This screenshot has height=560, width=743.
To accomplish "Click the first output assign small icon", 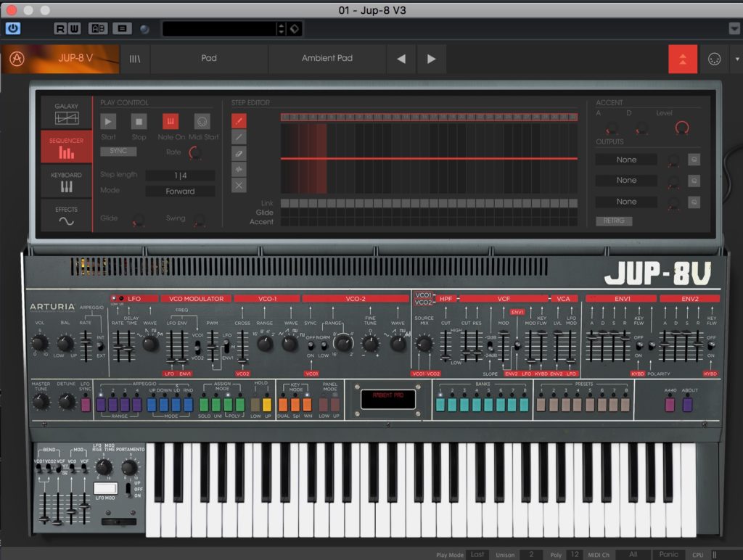I will click(x=694, y=160).
